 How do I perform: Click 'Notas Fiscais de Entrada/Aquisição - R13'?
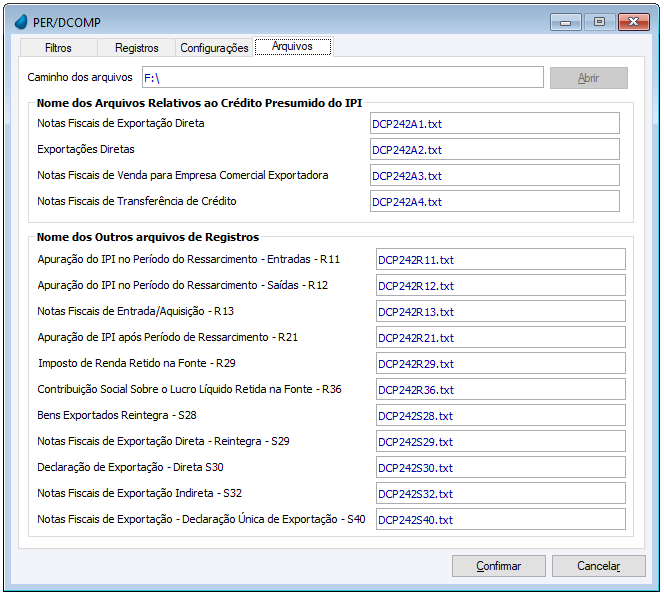136,311
